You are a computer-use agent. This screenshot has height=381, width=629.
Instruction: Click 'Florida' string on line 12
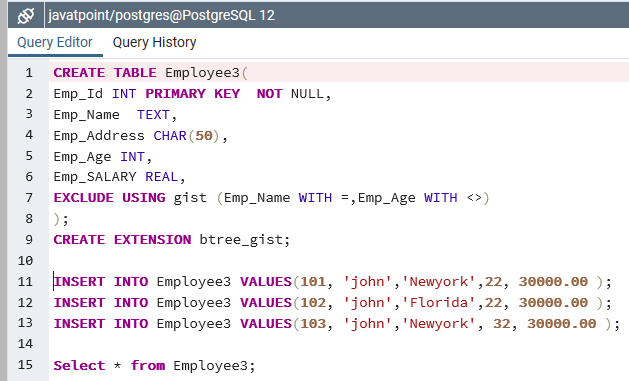click(x=439, y=302)
